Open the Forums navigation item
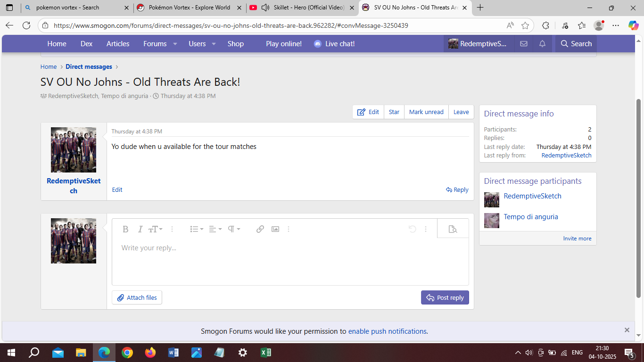Image resolution: width=644 pixels, height=362 pixels. pos(155,44)
